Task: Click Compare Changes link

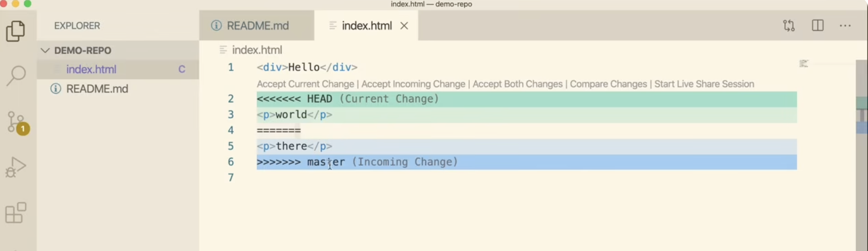Action: click(x=608, y=84)
